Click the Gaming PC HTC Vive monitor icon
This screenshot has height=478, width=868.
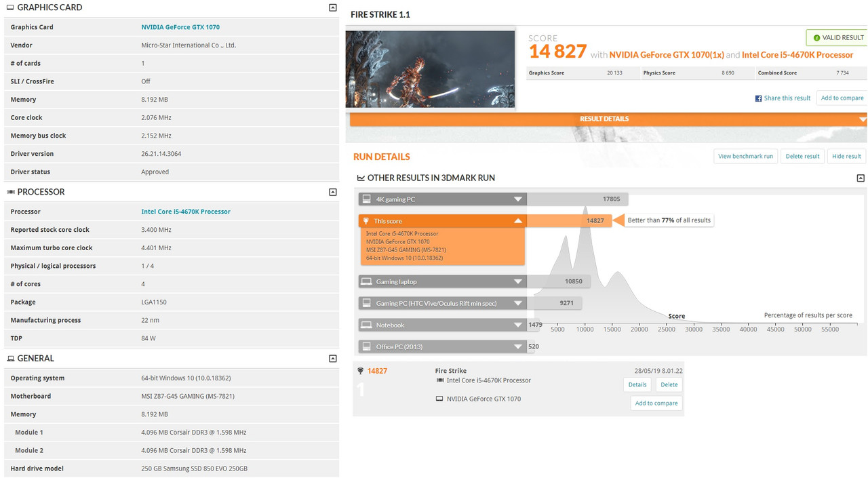tap(367, 304)
